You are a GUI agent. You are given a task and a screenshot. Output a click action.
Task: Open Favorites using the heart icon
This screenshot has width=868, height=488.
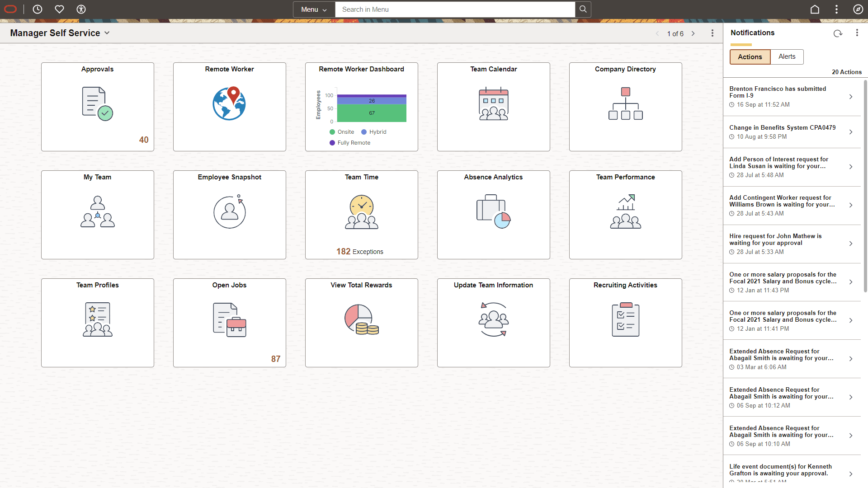pyautogui.click(x=59, y=9)
